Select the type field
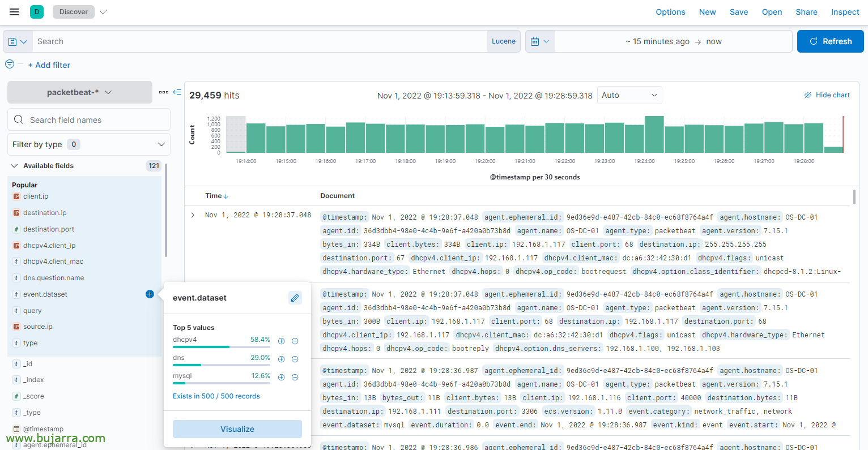Screen dimensions: 868x450 coord(30,343)
